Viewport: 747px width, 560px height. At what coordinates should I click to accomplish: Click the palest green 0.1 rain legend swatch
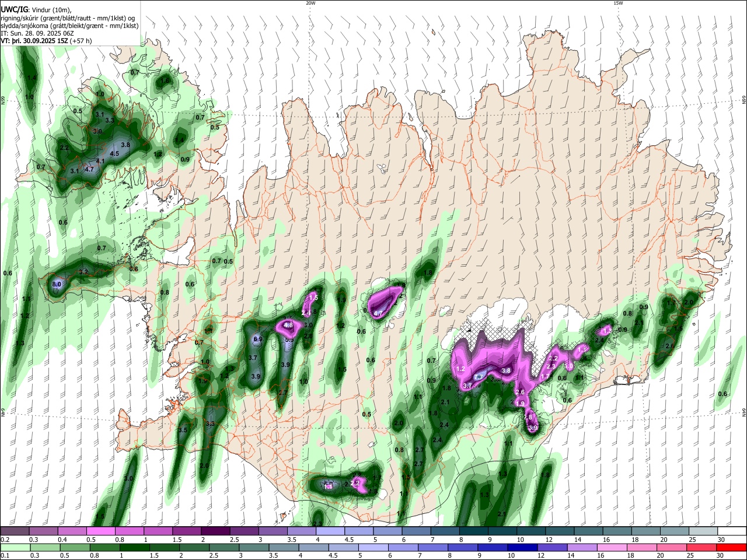point(15,547)
